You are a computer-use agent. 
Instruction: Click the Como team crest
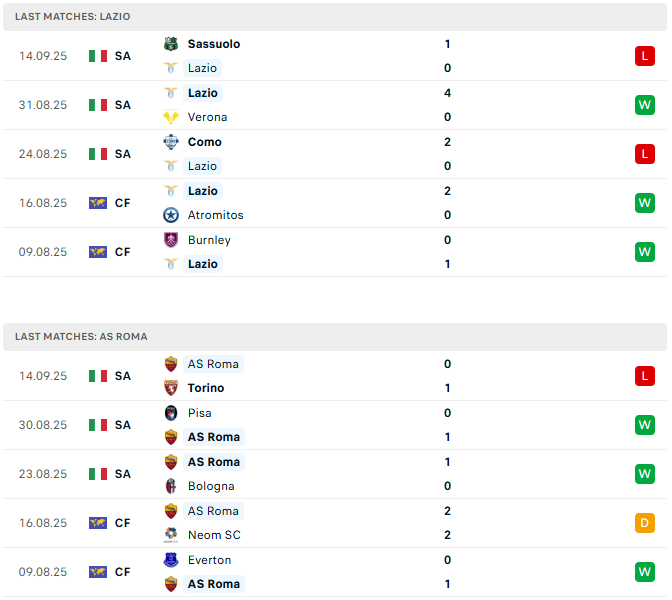[171, 142]
